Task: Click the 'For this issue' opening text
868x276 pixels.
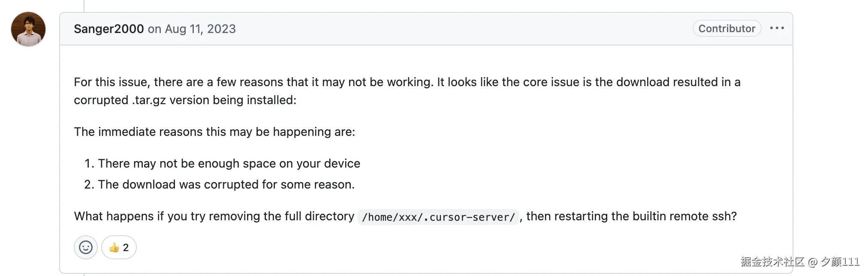Action: [112, 82]
